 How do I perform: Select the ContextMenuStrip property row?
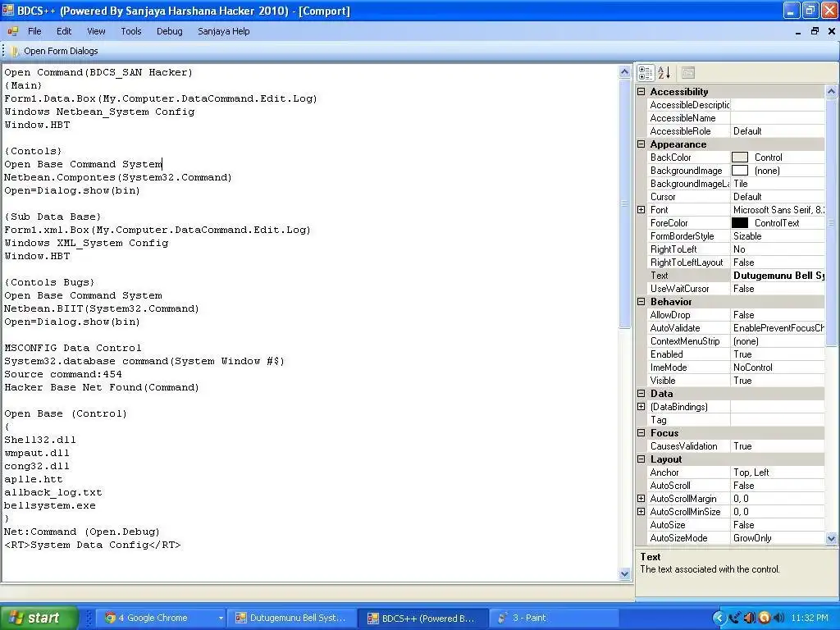point(736,341)
